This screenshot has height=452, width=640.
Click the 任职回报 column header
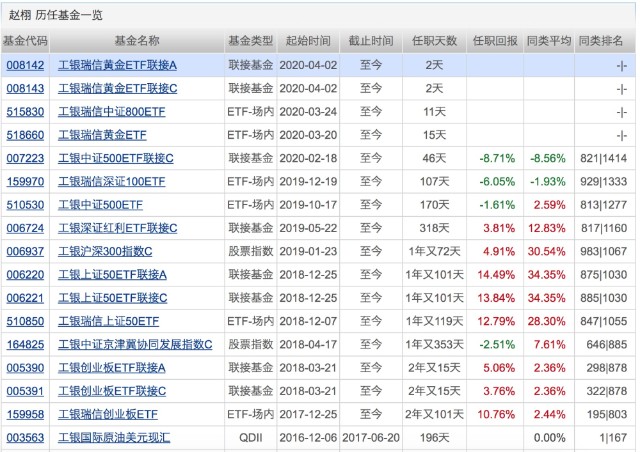pyautogui.click(x=495, y=41)
